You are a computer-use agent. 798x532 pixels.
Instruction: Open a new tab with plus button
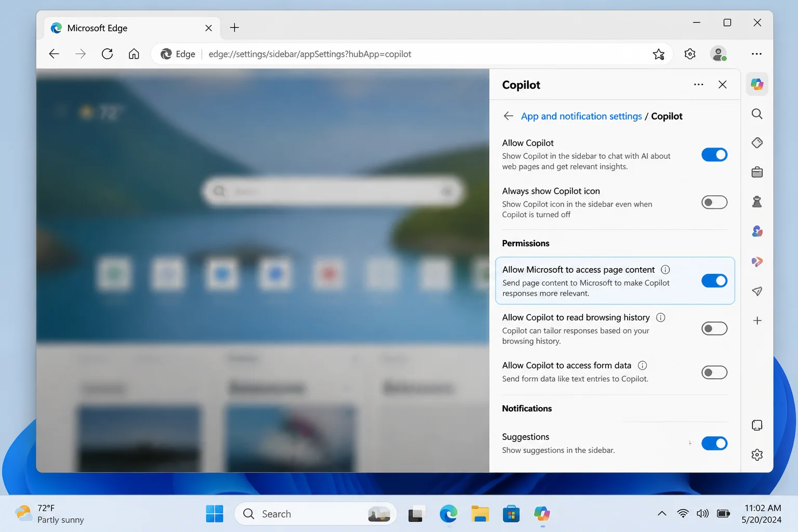tap(234, 28)
